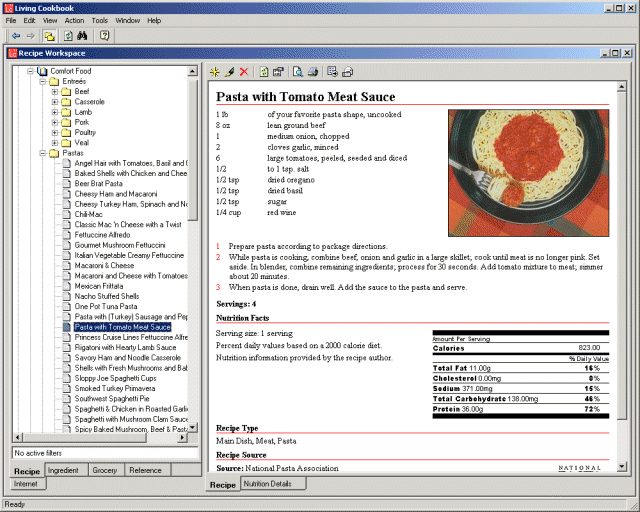
Task: Select Gourmet Mushroom Fettuccini recipe
Action: tap(120, 245)
